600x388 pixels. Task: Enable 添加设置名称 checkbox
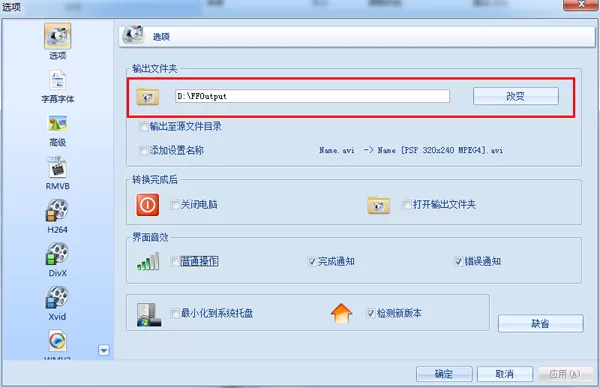point(143,150)
